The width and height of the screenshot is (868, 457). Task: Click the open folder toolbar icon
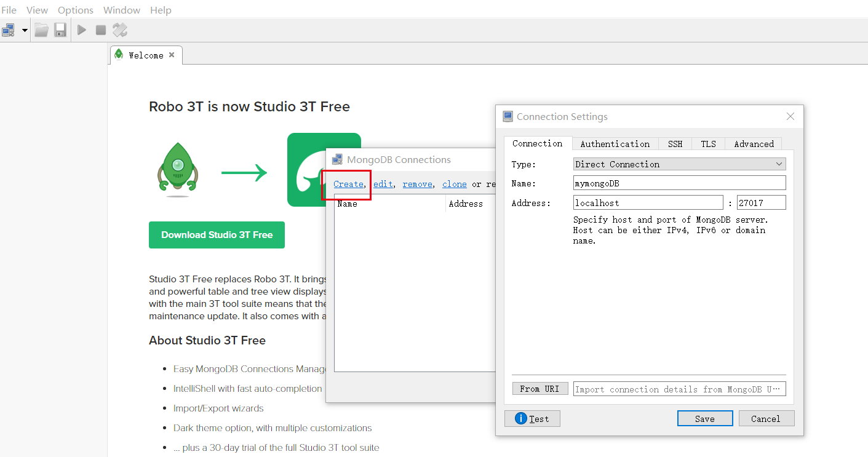click(x=41, y=30)
